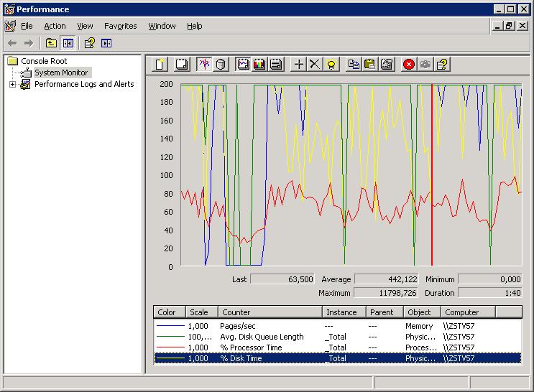Open the Favorites menu

pyautogui.click(x=120, y=26)
